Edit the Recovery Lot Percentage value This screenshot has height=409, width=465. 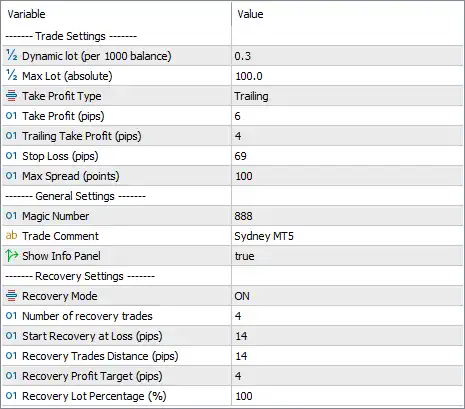[x=347, y=396]
